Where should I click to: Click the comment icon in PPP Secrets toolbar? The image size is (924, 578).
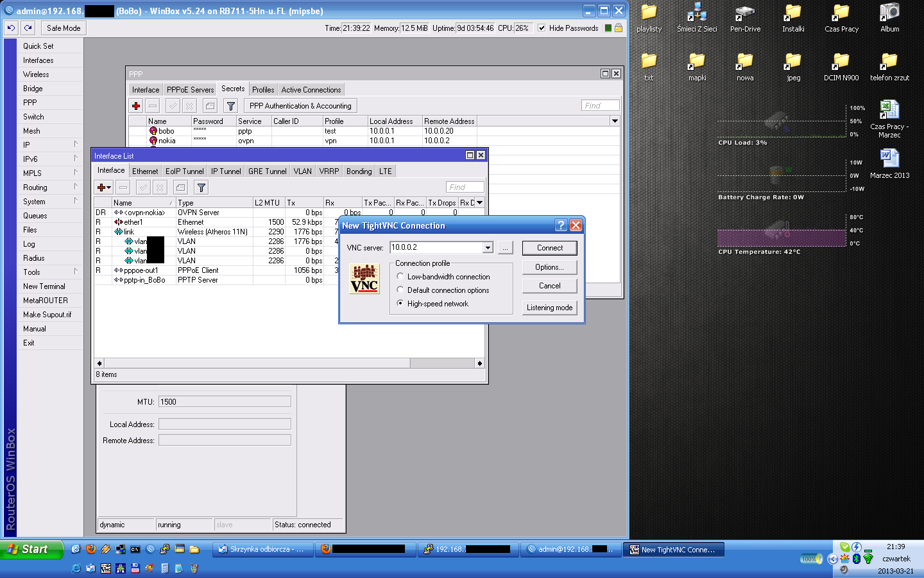pos(210,106)
